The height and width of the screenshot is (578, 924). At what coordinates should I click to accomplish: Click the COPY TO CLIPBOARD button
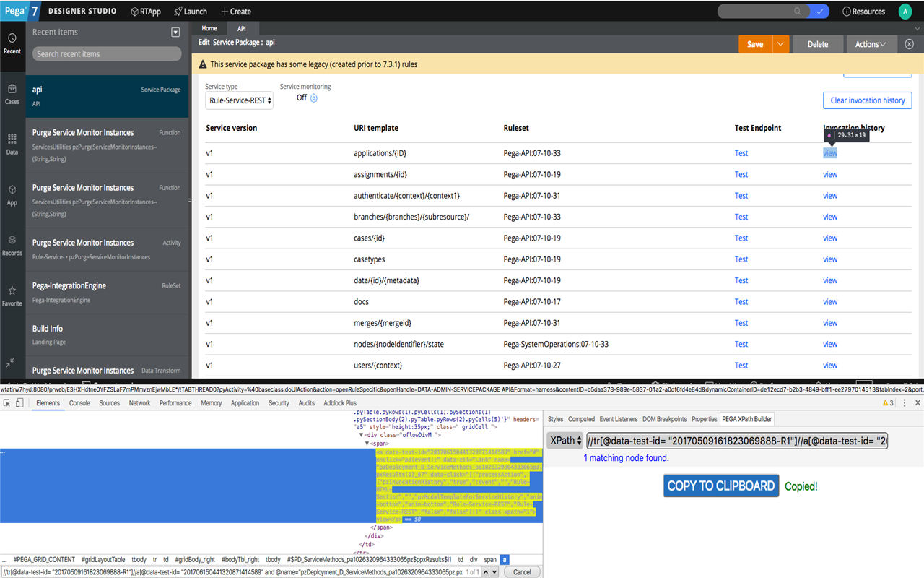(x=720, y=486)
